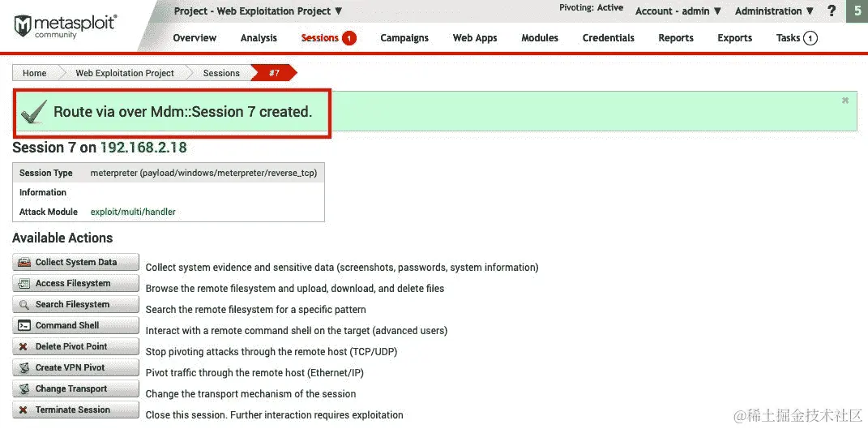This screenshot has width=868, height=429.
Task: Click the Sessions count badge 1
Action: click(348, 38)
